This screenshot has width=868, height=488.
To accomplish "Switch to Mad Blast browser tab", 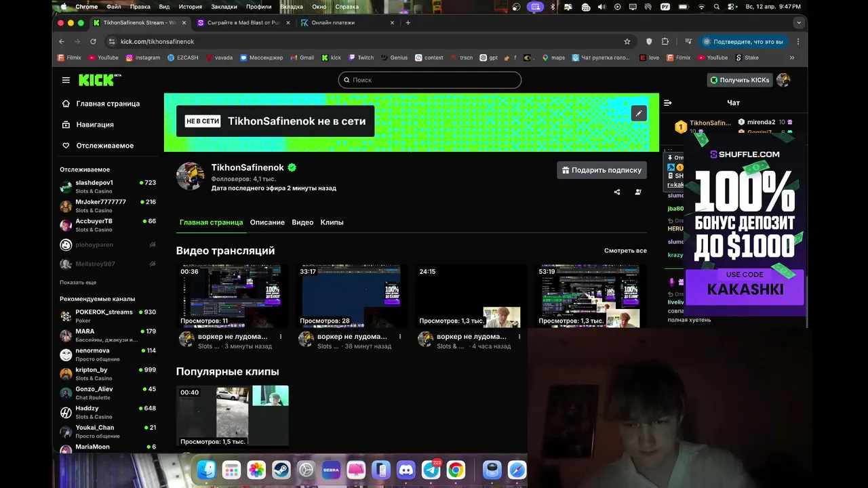I will [243, 22].
